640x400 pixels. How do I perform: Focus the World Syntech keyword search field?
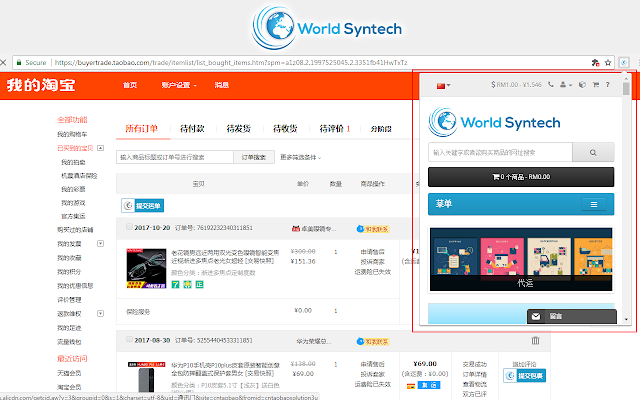pyautogui.click(x=500, y=152)
